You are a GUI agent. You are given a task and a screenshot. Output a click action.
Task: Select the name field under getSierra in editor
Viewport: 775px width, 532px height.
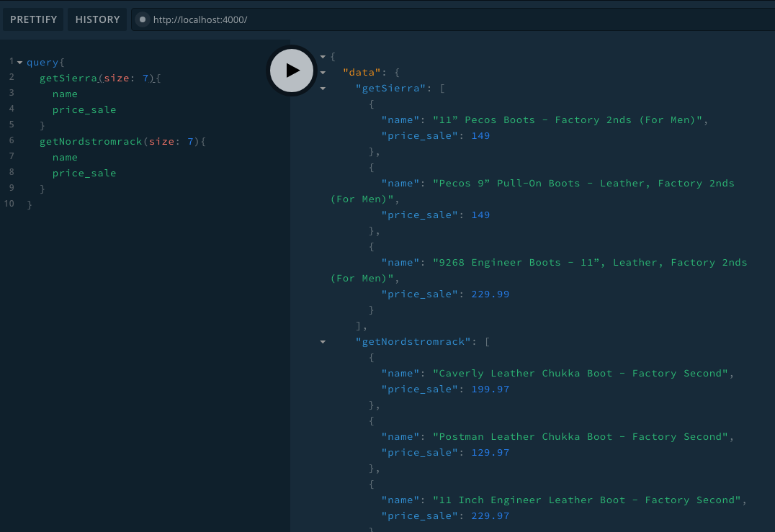(66, 94)
